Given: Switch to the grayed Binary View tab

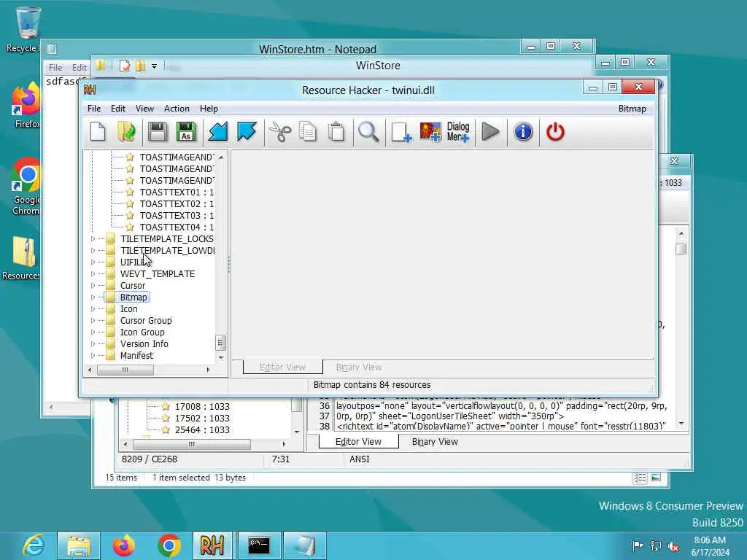Looking at the screenshot, I should 359,367.
